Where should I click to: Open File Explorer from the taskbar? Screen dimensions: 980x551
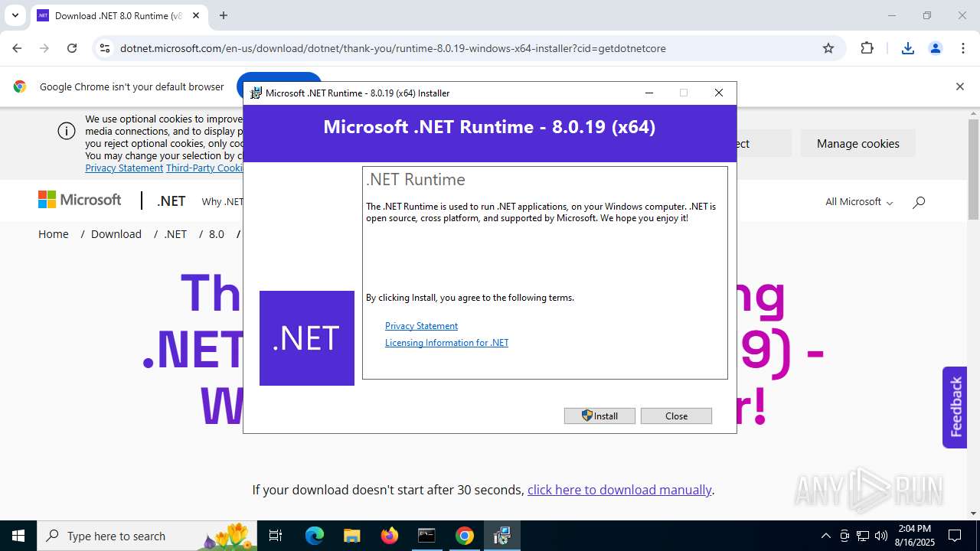[351, 536]
